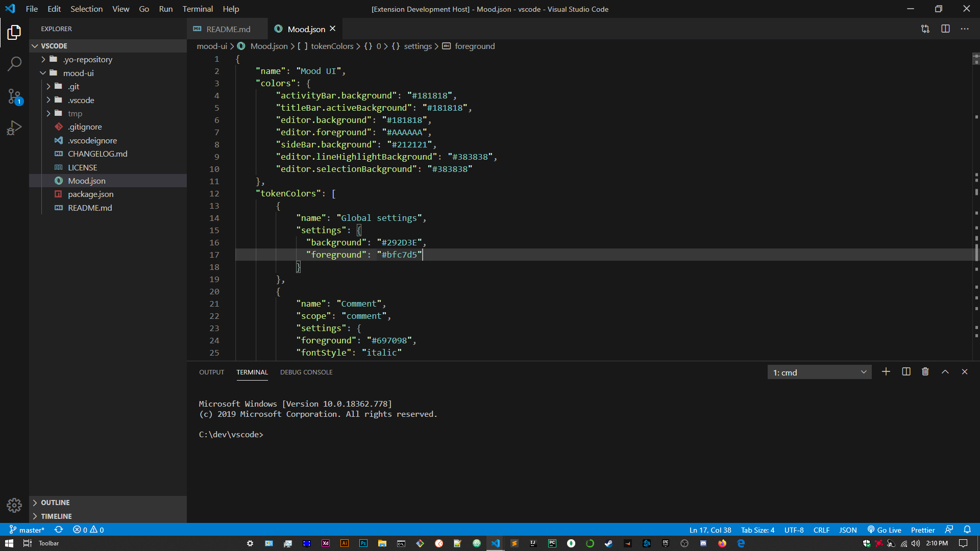Click settings in the breadcrumb path

pos(418,46)
